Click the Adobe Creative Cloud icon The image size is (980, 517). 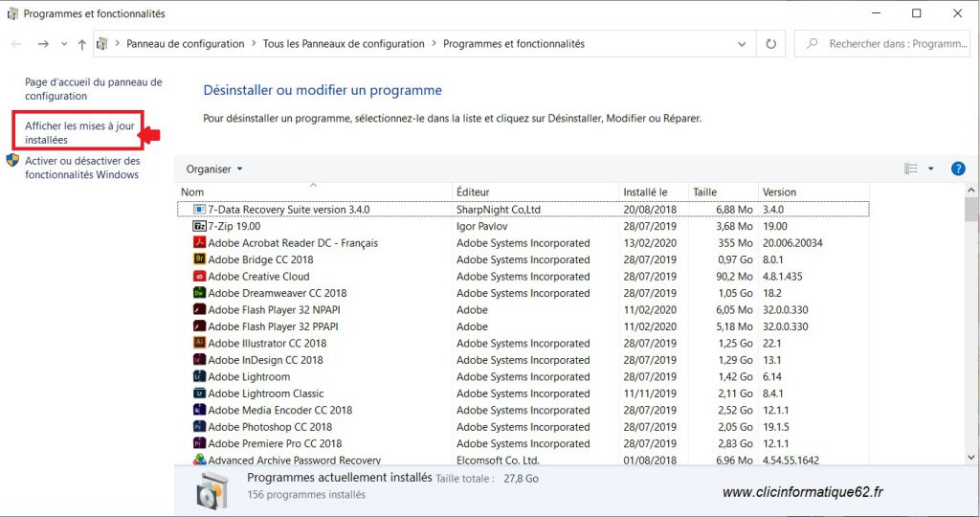pos(199,277)
